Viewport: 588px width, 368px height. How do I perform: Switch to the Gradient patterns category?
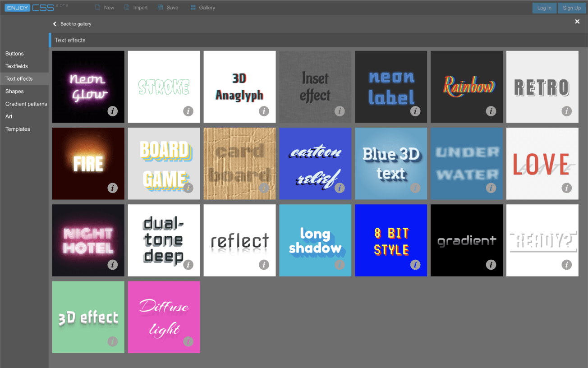tap(26, 104)
